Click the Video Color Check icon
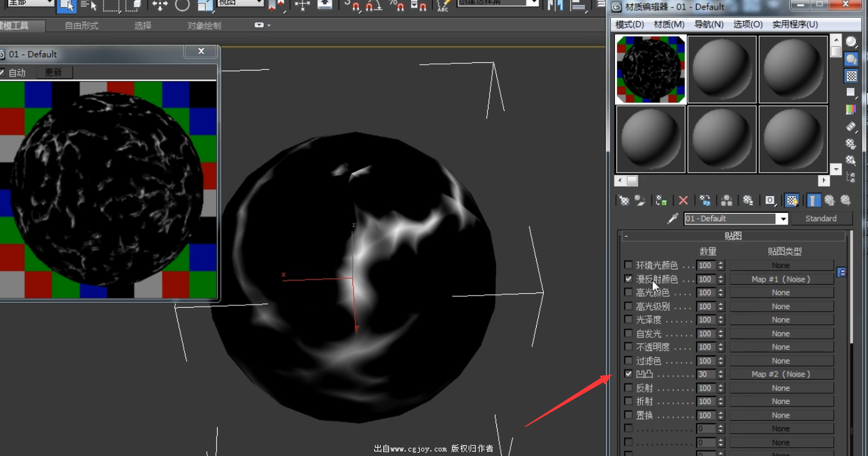This screenshot has width=868, height=456. pos(851,110)
